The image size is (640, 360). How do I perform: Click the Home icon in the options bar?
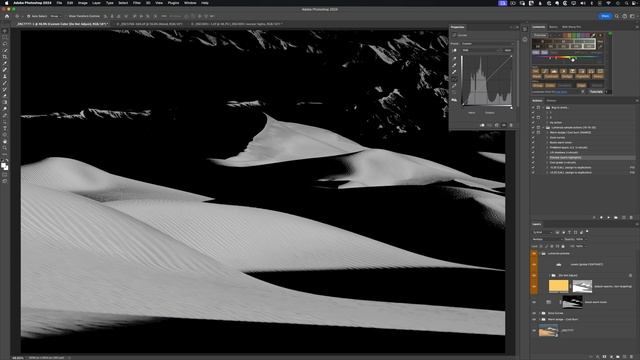coord(7,16)
